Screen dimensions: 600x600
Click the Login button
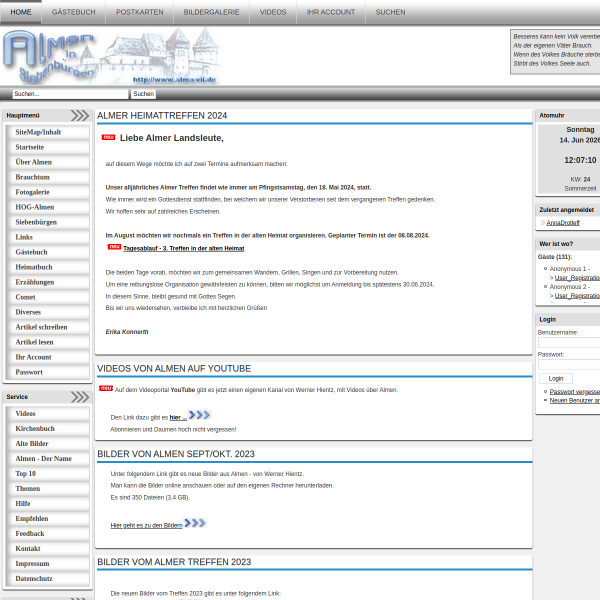pyautogui.click(x=556, y=378)
